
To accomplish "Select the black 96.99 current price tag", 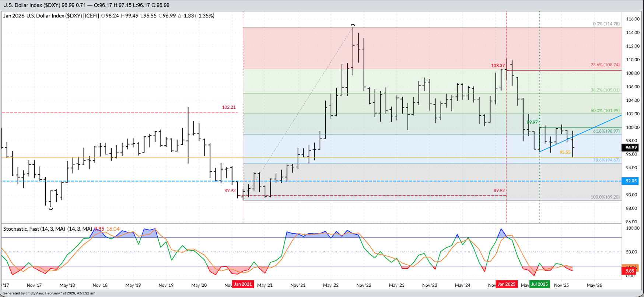I will tap(631, 148).
